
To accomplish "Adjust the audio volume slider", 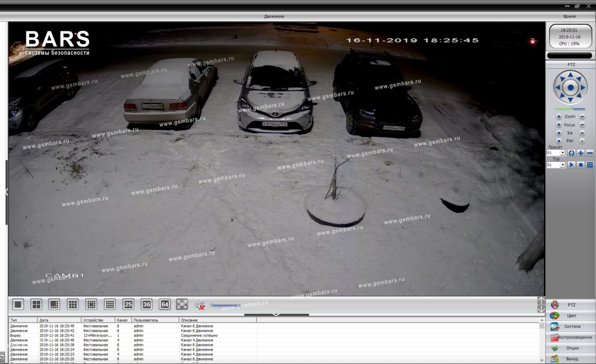I will (x=226, y=305).
